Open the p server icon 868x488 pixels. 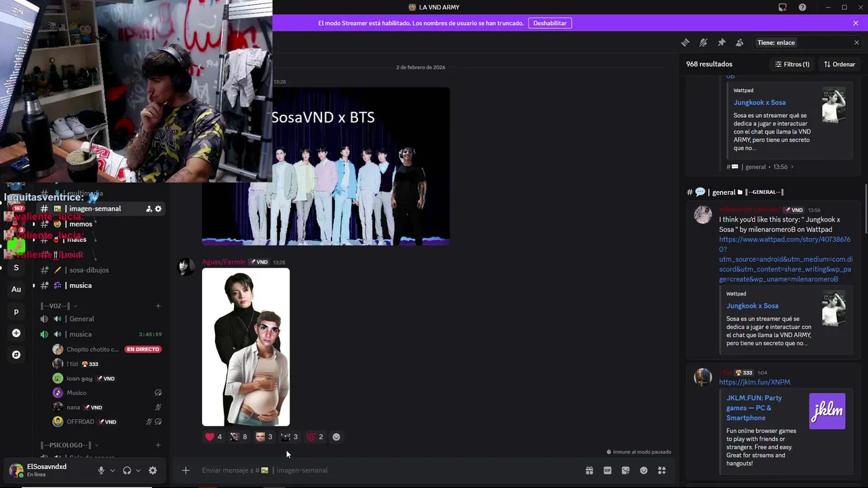16,312
